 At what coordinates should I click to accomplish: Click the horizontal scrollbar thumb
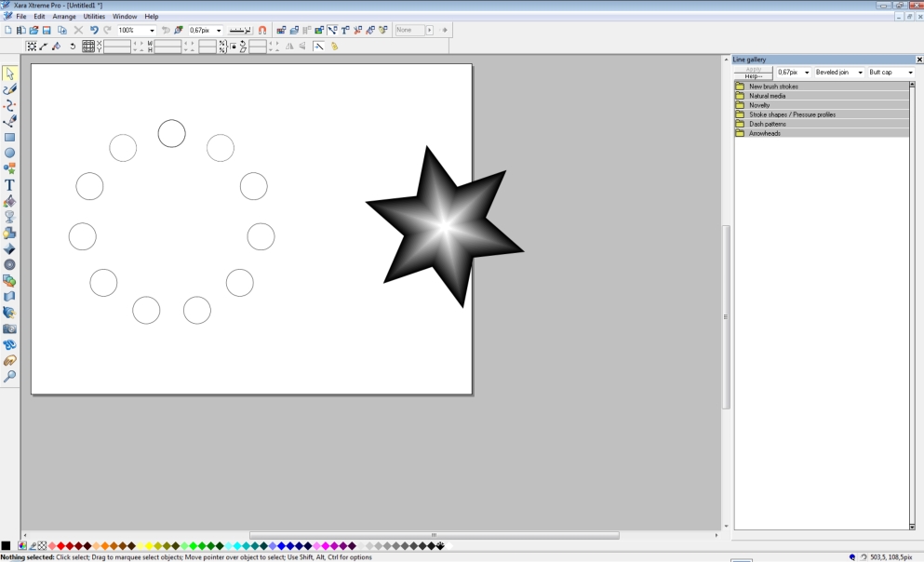435,536
